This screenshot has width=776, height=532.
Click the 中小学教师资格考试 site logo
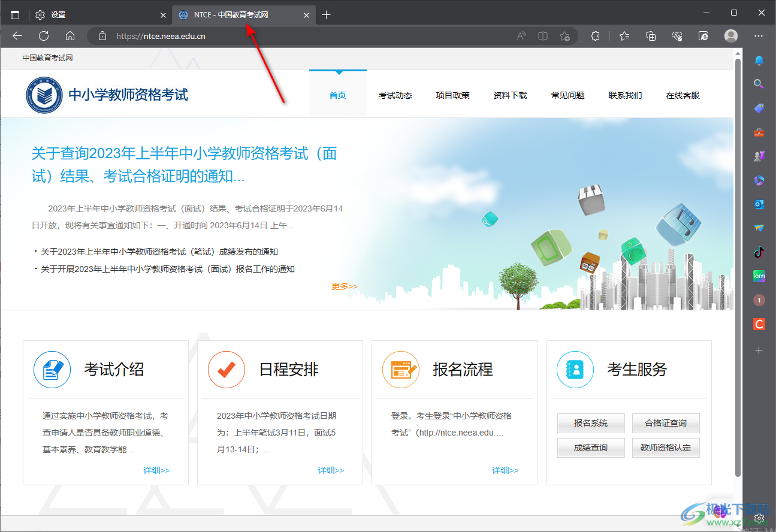[x=107, y=95]
